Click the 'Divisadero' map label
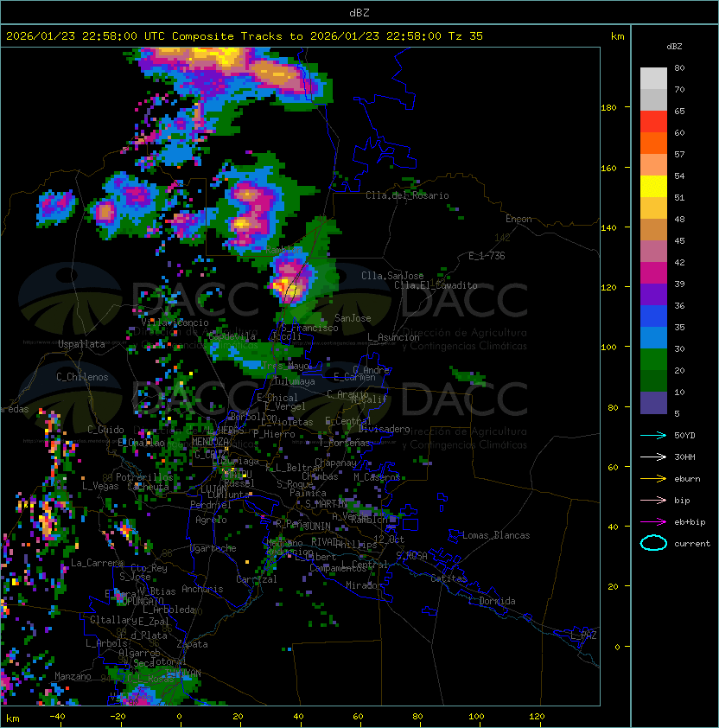This screenshot has height=728, width=719. pyautogui.click(x=385, y=429)
